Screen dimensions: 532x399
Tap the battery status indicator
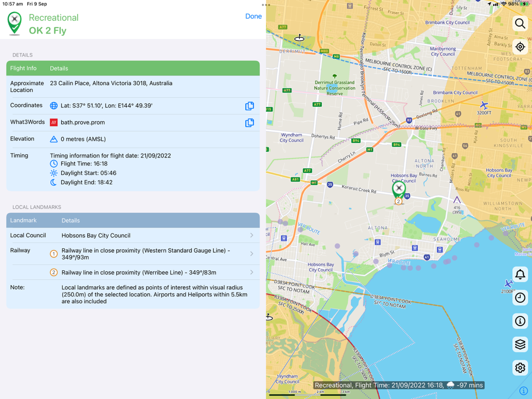pyautogui.click(x=526, y=4)
